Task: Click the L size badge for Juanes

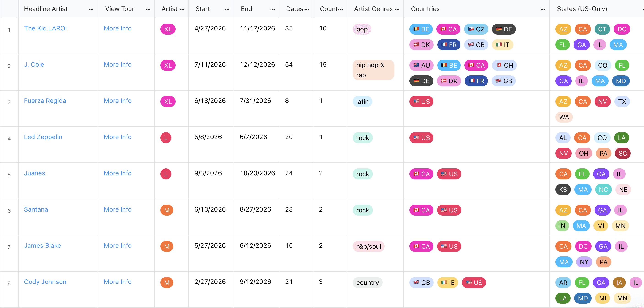Action: pos(166,174)
